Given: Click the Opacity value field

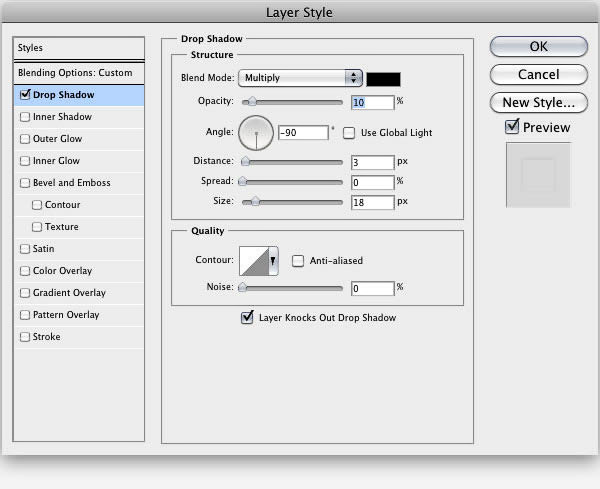Looking at the screenshot, I should coord(372,102).
